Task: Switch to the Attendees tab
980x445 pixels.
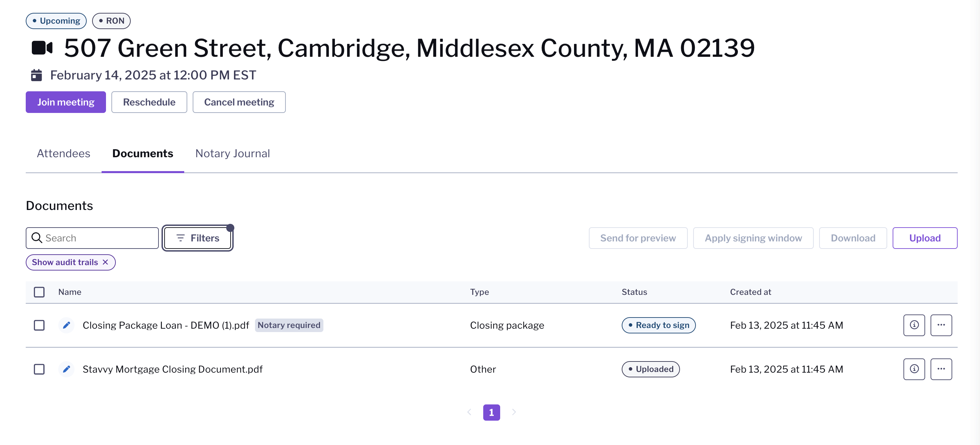Action: tap(64, 153)
